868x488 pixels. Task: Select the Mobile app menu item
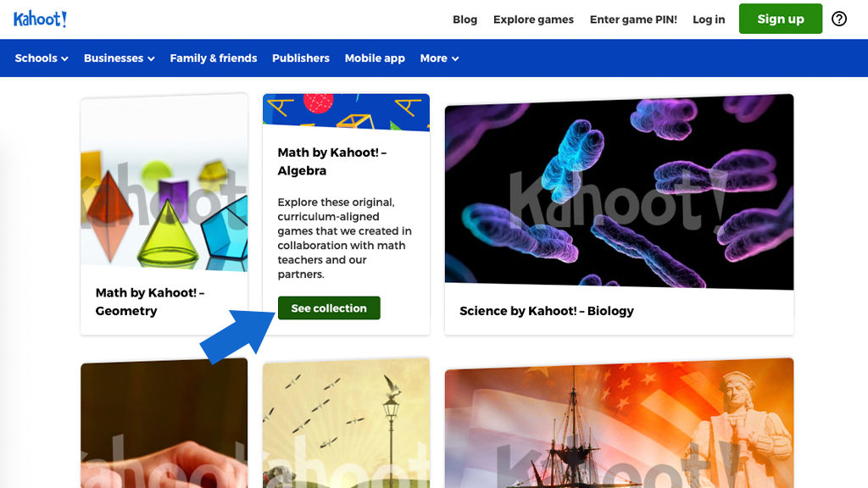coord(375,58)
